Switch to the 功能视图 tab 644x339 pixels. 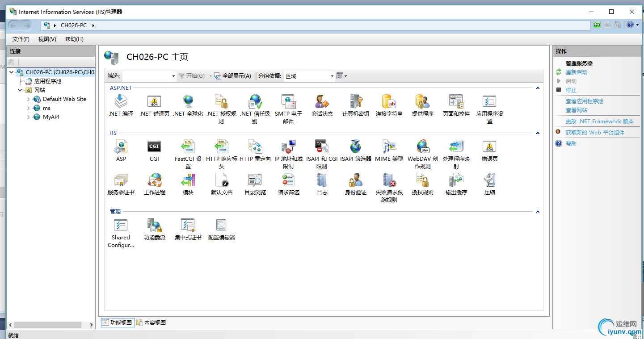pos(118,322)
